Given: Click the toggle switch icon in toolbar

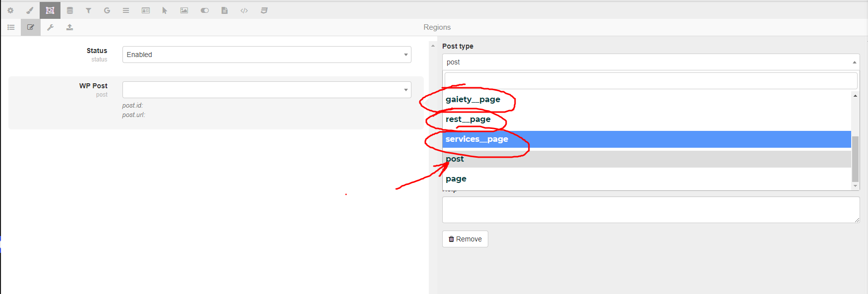Looking at the screenshot, I should [x=205, y=10].
